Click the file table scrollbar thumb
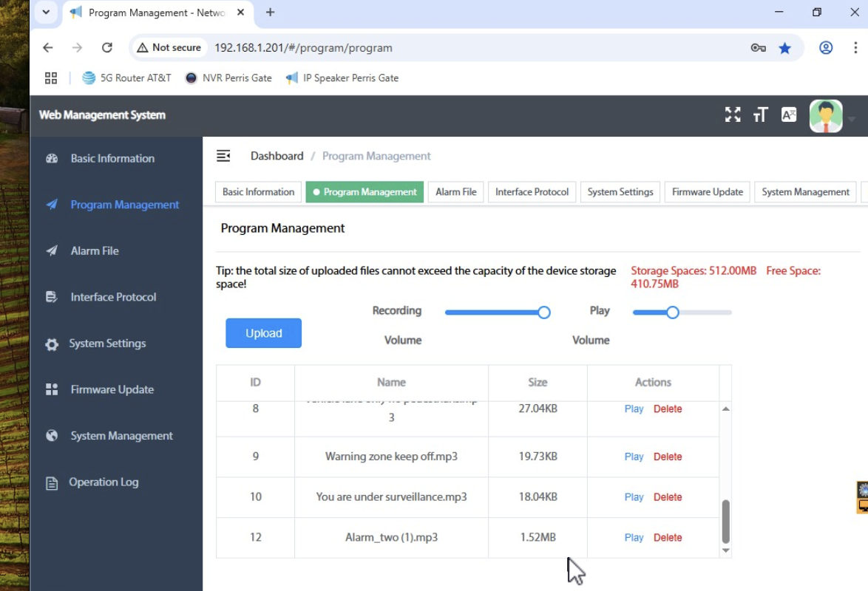This screenshot has width=868, height=591. pos(725,522)
